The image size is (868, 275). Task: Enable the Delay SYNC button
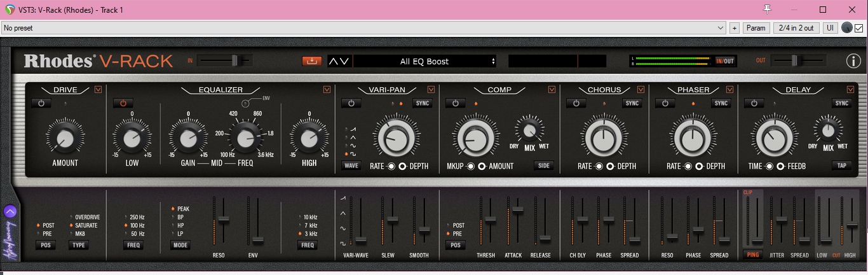pos(842,103)
